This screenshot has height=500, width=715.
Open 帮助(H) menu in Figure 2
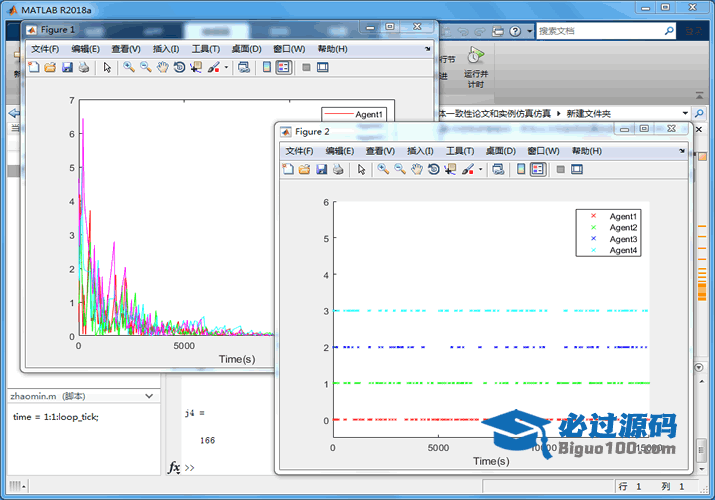pos(587,151)
